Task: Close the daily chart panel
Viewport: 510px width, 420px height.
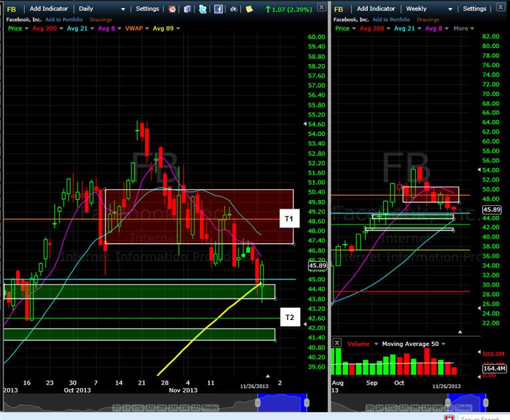Action: (321, 7)
